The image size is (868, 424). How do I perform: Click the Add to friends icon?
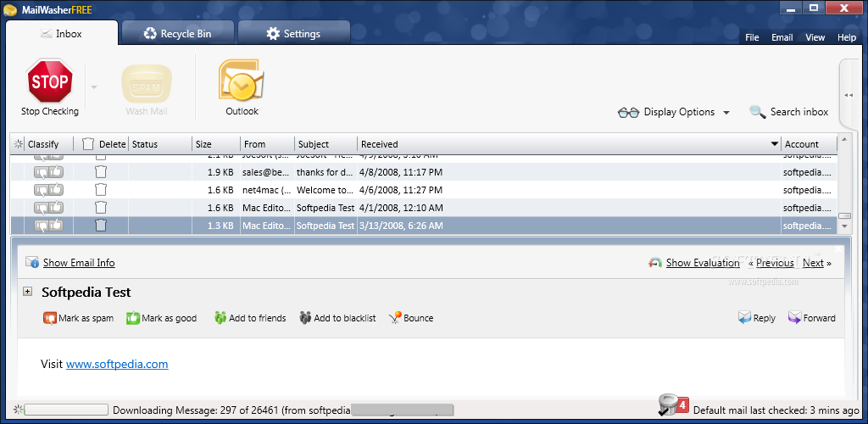click(x=220, y=318)
